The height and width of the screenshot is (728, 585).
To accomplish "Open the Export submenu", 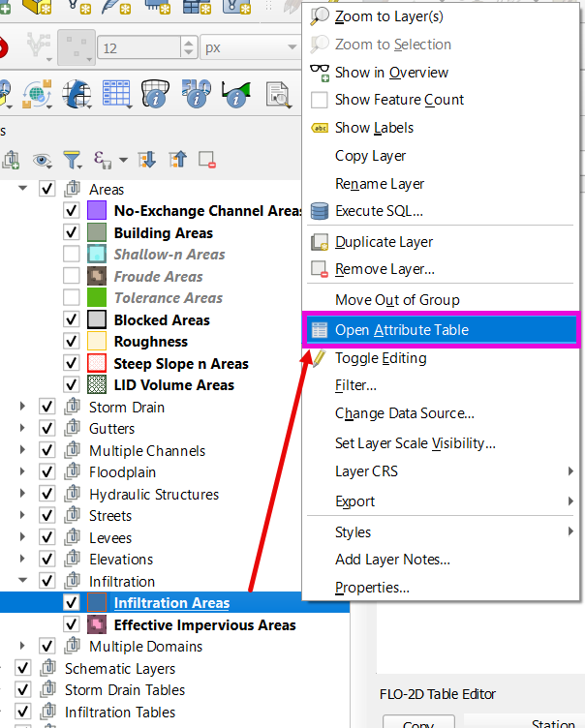I will pos(354,501).
